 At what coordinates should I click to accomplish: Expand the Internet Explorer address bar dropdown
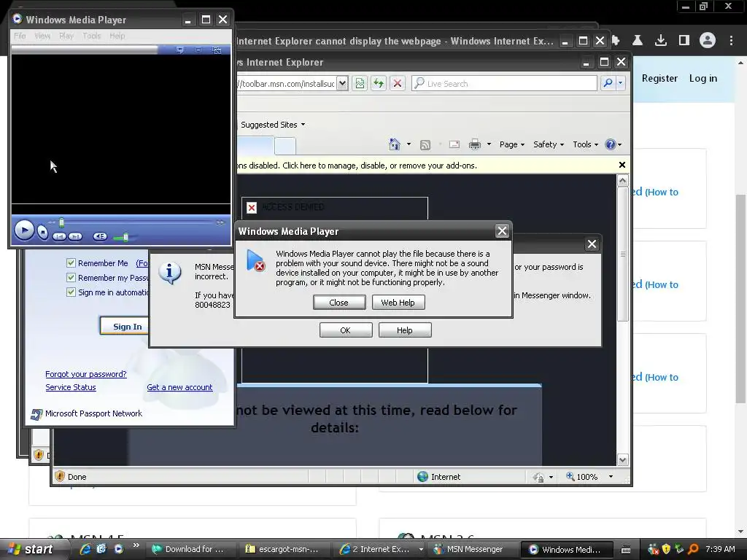point(343,84)
